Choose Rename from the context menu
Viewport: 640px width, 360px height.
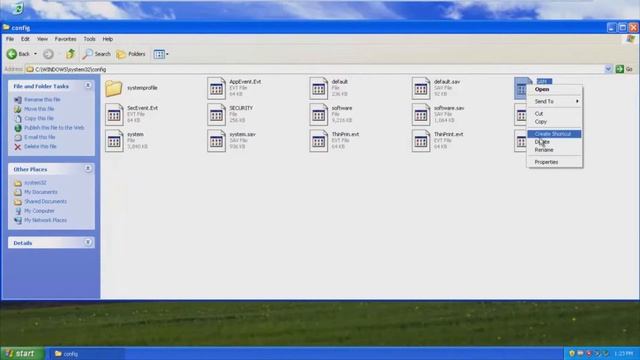coord(555,150)
